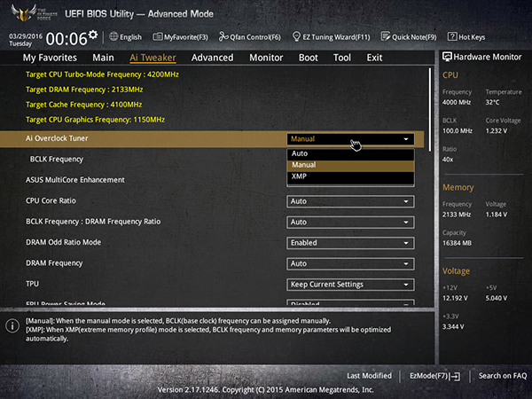Click the English language button

[125, 37]
